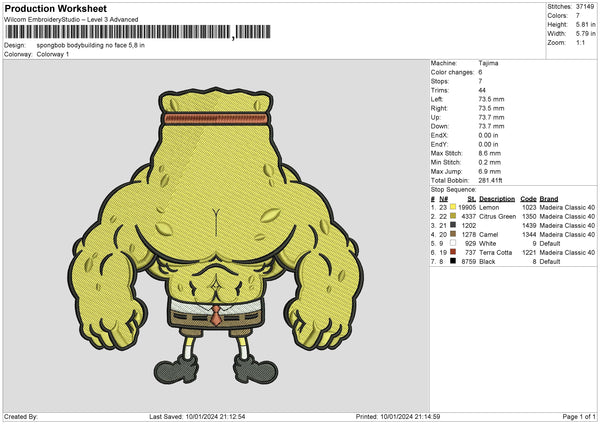Viewport: 600px width, 424px height.
Task: Click the 'Terra Cotta' description text
Action: [496, 253]
